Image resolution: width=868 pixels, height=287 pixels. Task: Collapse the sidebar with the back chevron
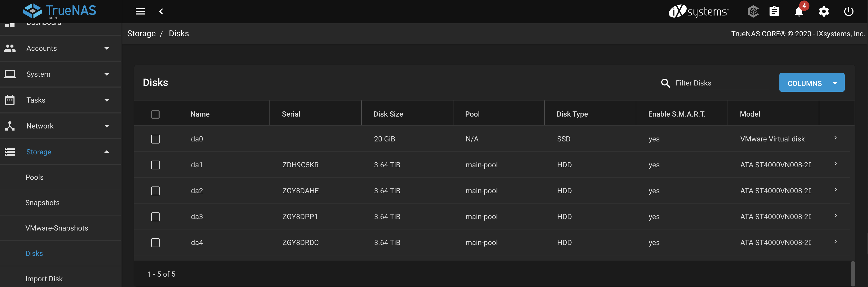pyautogui.click(x=161, y=11)
